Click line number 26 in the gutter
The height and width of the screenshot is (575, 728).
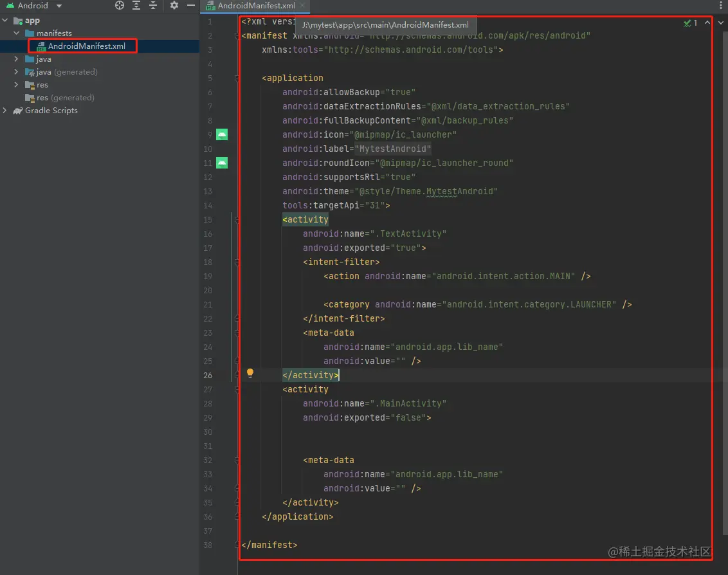(208, 375)
